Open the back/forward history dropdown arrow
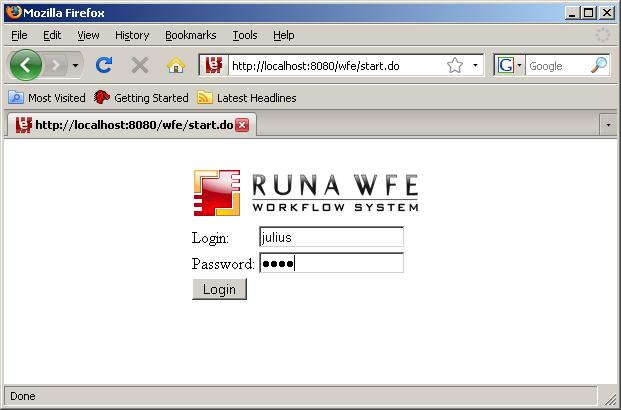 tap(75, 65)
